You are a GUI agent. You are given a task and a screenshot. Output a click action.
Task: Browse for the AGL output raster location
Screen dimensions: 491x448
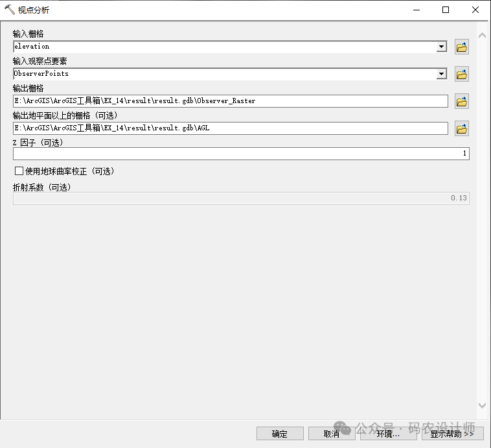(462, 129)
